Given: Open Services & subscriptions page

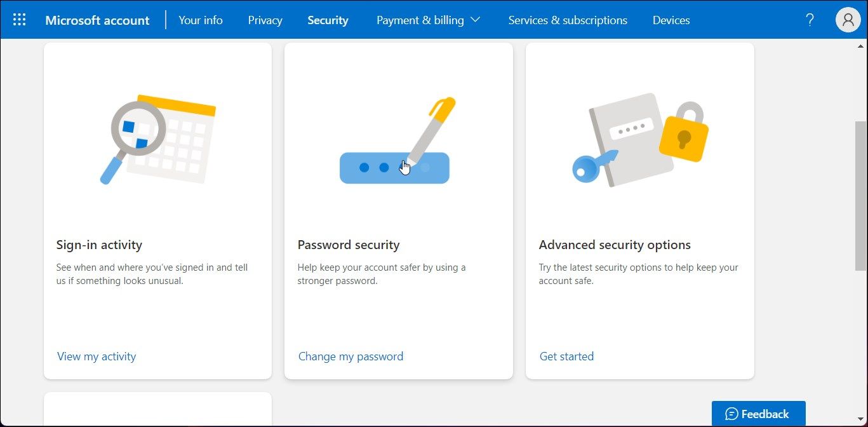Looking at the screenshot, I should 568,20.
